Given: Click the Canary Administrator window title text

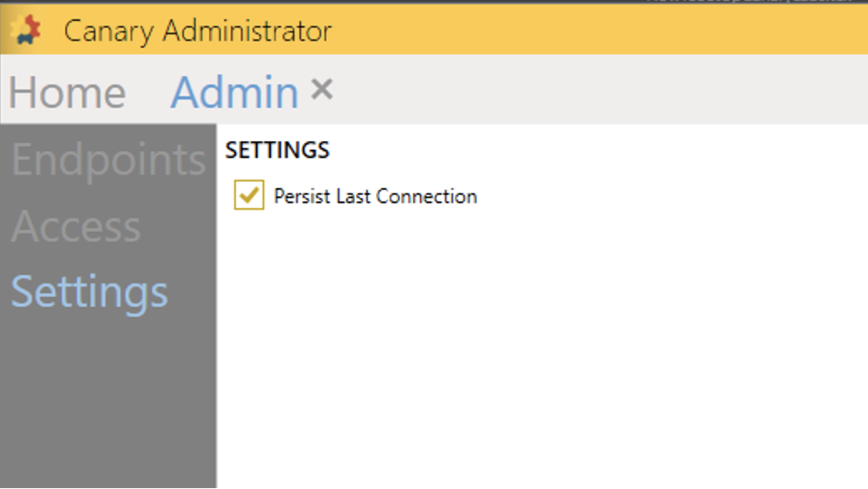Looking at the screenshot, I should 197,31.
